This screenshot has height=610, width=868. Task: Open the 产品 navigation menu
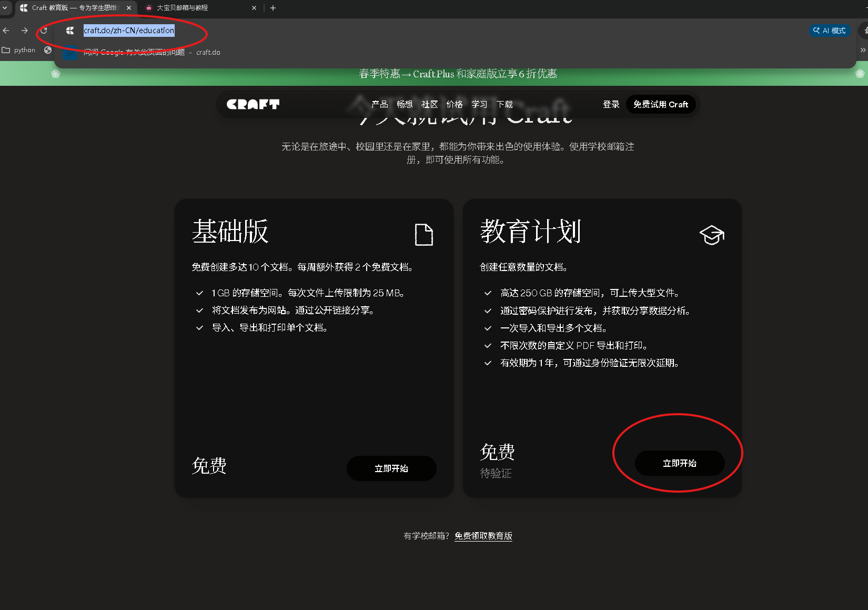(x=380, y=104)
